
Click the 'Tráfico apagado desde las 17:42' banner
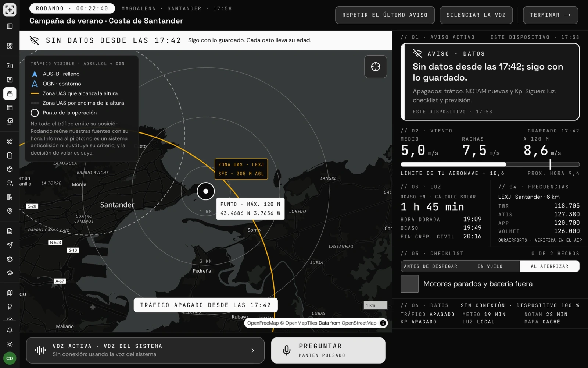pos(205,305)
